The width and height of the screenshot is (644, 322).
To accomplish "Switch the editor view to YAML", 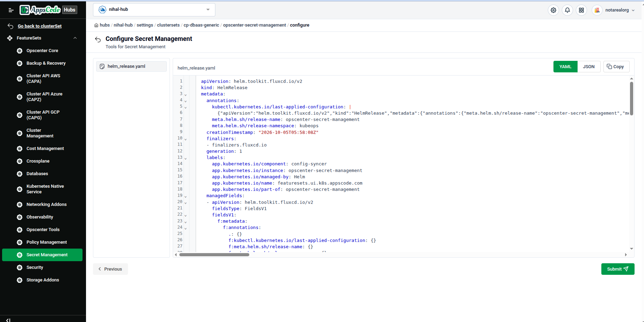I will click(x=565, y=66).
